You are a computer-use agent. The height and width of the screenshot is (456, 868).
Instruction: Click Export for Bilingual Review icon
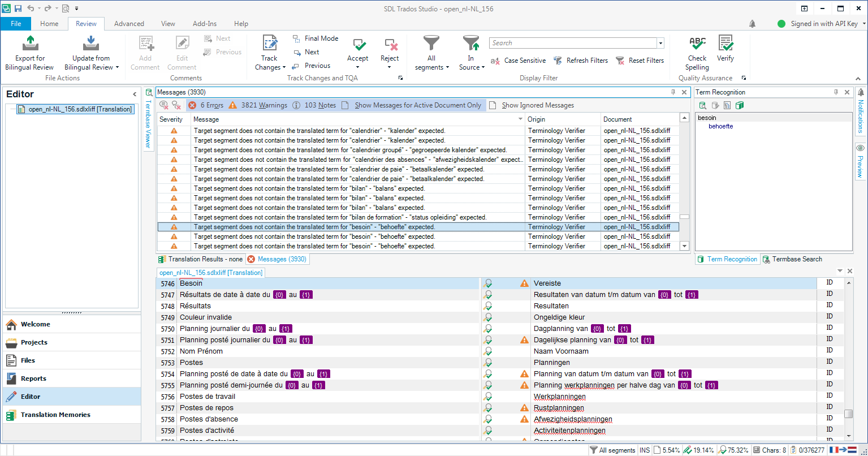tap(29, 44)
